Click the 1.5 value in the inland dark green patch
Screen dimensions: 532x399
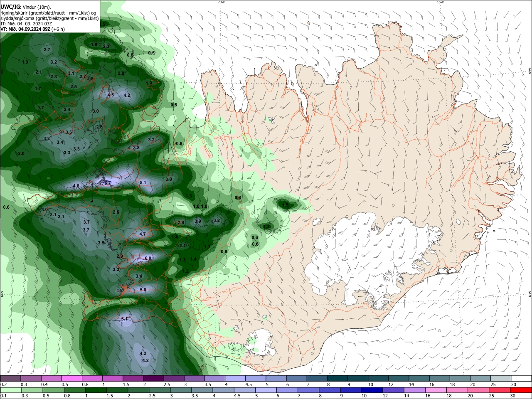(285, 205)
